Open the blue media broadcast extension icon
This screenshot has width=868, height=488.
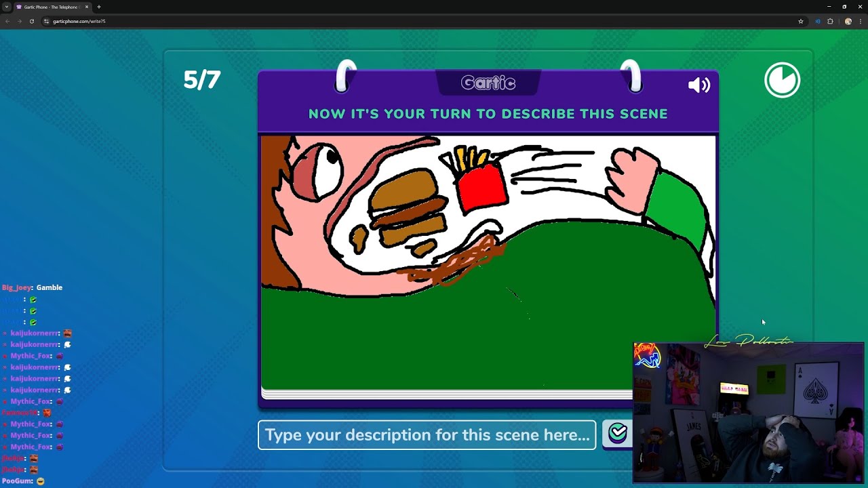[x=818, y=21]
